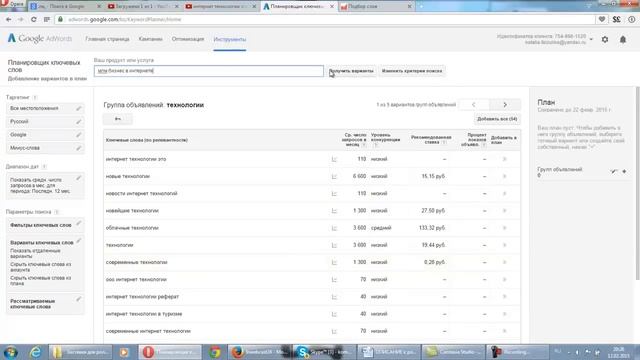
Task: Open Firefox from taskbar
Action: tap(259, 352)
